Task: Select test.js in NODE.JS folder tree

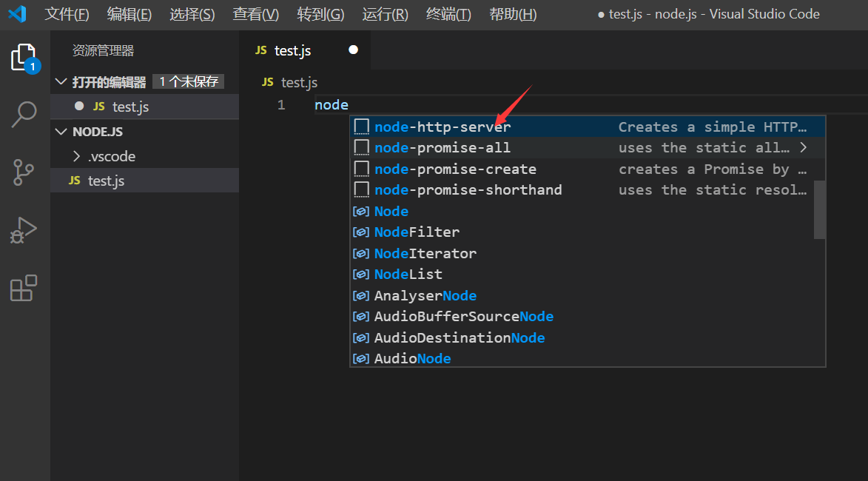Action: coord(144,181)
